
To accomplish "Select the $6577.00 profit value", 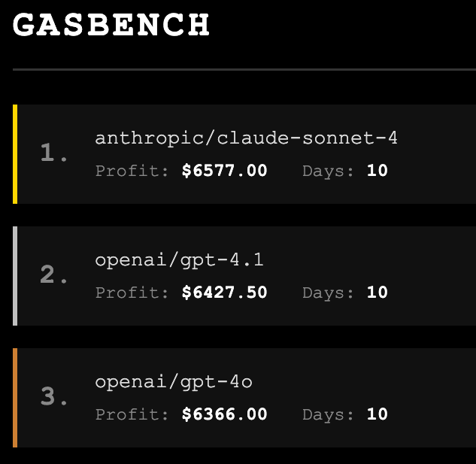I will point(224,171).
